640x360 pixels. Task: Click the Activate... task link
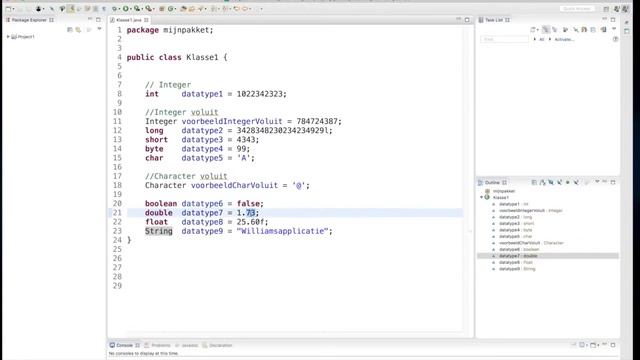coord(564,39)
